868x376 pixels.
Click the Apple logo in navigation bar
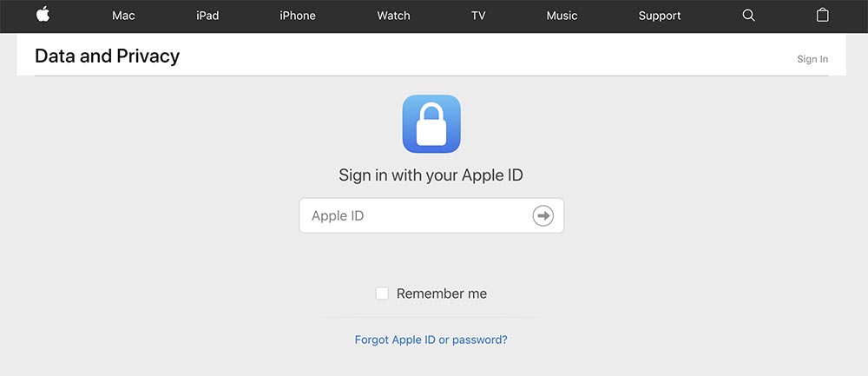tap(43, 15)
